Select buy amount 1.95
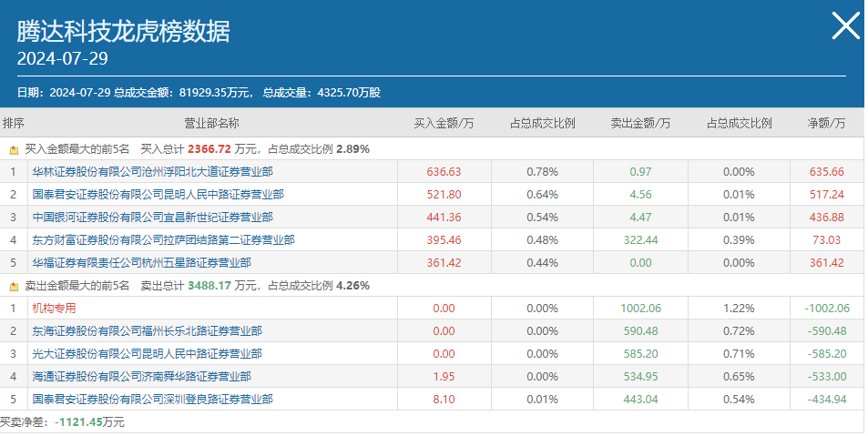Viewport: 868px width, 436px height. (x=444, y=376)
